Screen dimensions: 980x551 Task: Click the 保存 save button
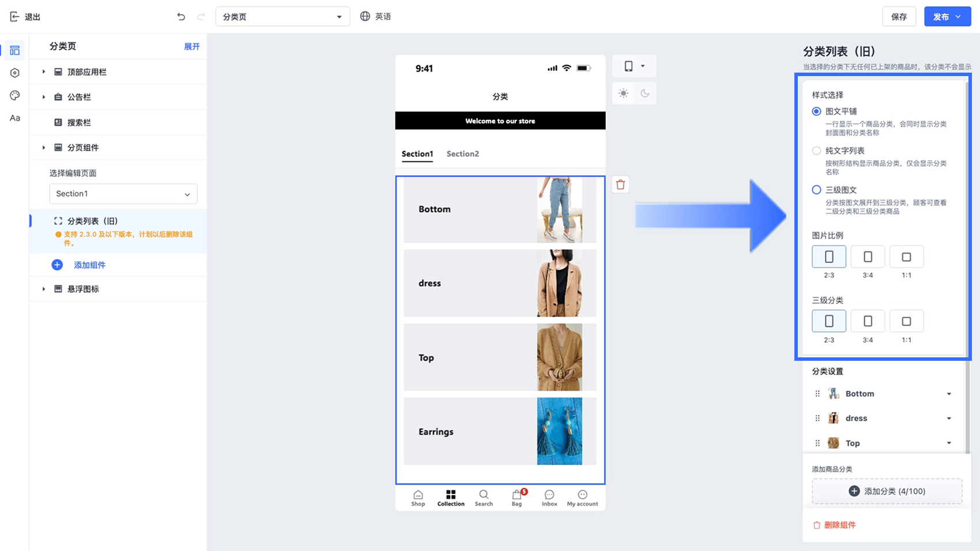pos(899,17)
